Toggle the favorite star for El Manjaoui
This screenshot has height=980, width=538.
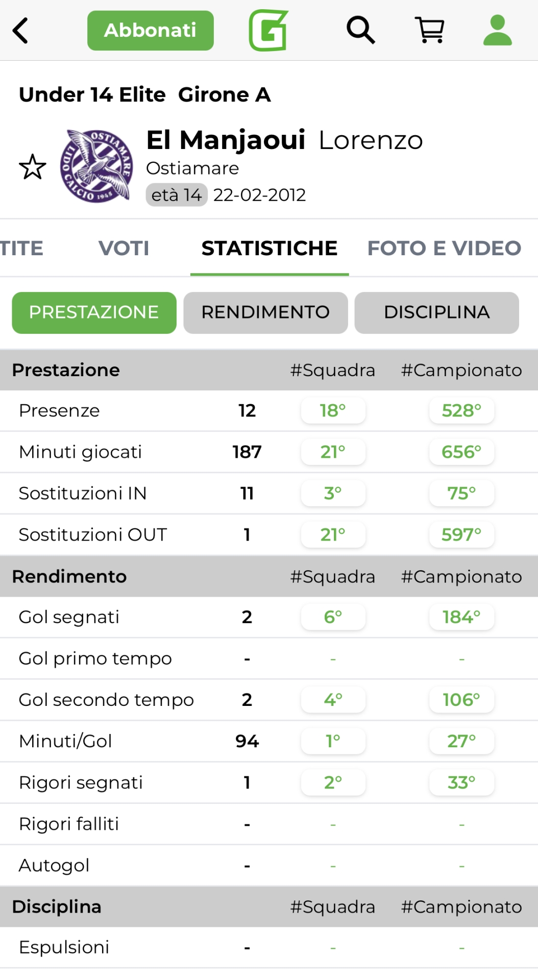pos(33,167)
